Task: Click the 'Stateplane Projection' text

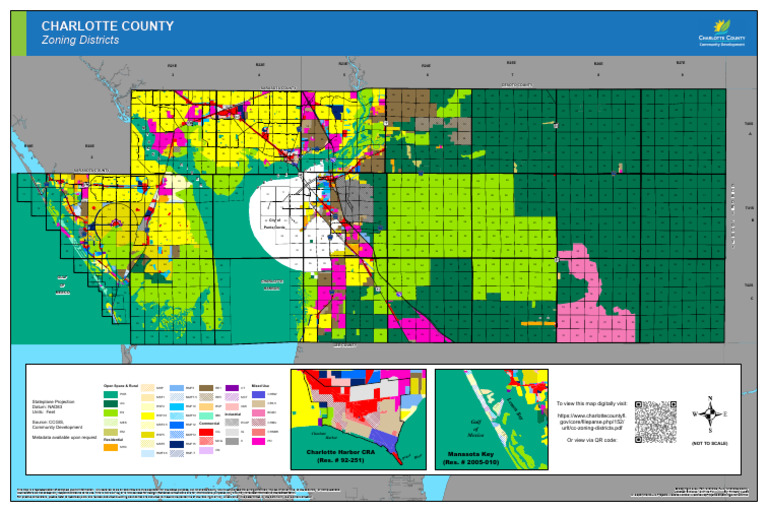Action: [53, 402]
